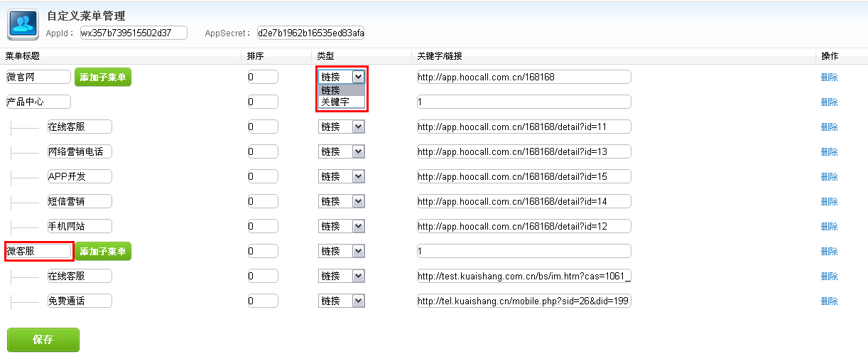The height and width of the screenshot is (364, 868).
Task: Click the URL field for 网络营销电话 row
Action: click(x=523, y=151)
